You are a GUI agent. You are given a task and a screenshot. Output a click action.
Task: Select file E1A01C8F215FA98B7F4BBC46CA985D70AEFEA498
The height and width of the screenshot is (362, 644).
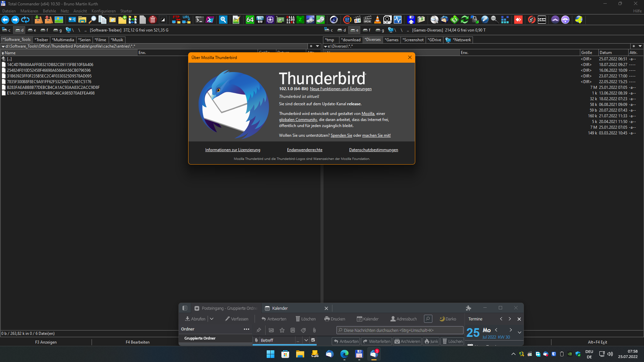[x=51, y=93]
